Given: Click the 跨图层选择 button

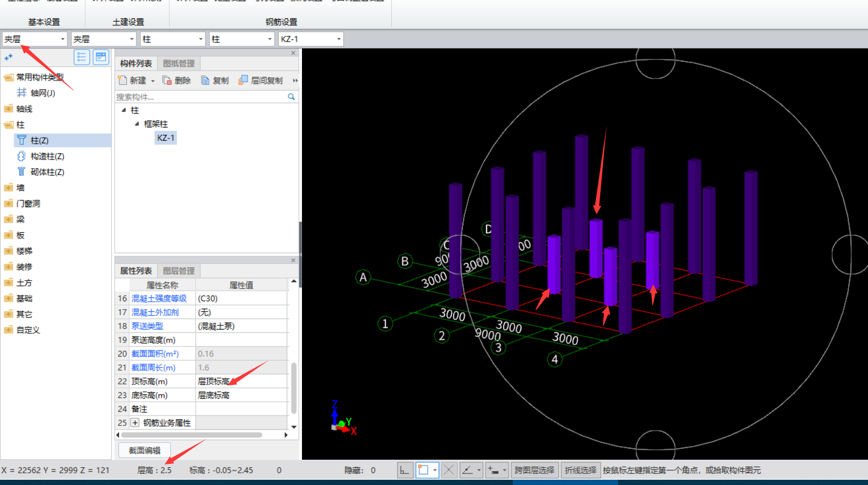Looking at the screenshot, I should (534, 470).
